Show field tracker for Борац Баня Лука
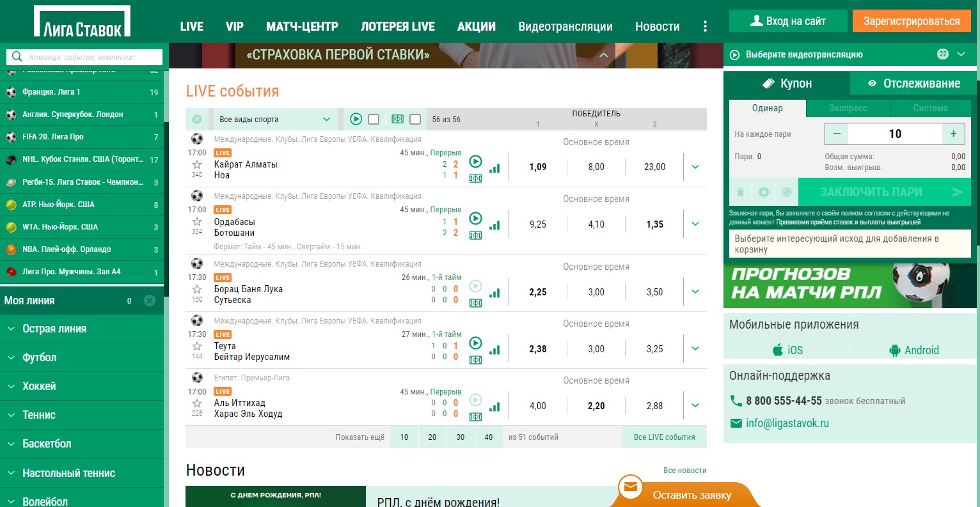Image resolution: width=980 pixels, height=507 pixels. click(475, 303)
